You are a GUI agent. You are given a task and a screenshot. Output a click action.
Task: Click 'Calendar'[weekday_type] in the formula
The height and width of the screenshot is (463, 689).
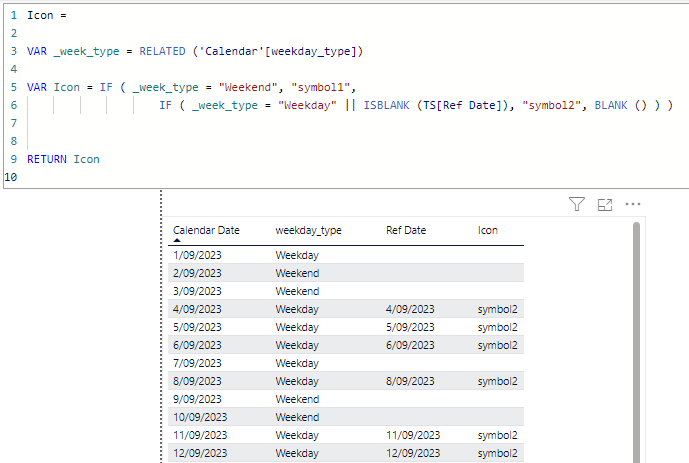(x=278, y=51)
